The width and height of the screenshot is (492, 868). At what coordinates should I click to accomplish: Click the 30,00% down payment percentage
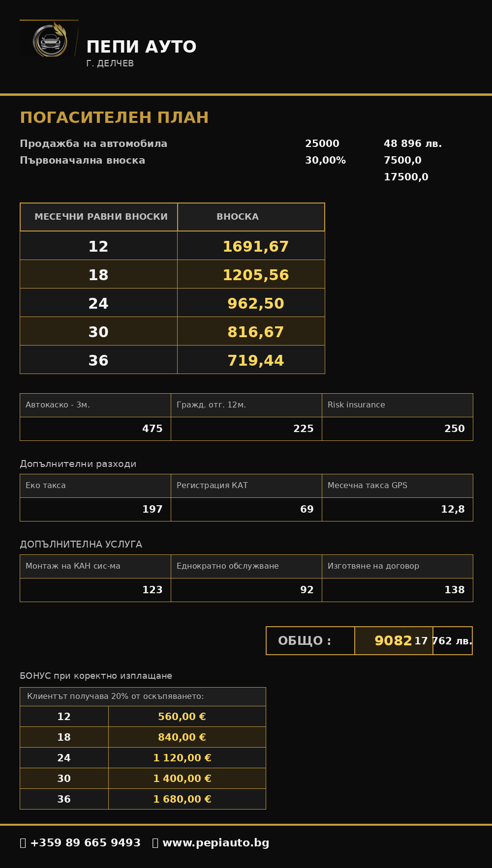click(x=325, y=160)
